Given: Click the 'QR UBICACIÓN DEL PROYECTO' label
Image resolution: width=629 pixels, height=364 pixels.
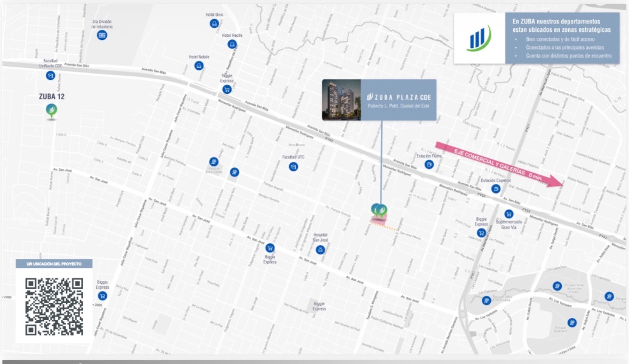Looking at the screenshot, I should click(54, 264).
